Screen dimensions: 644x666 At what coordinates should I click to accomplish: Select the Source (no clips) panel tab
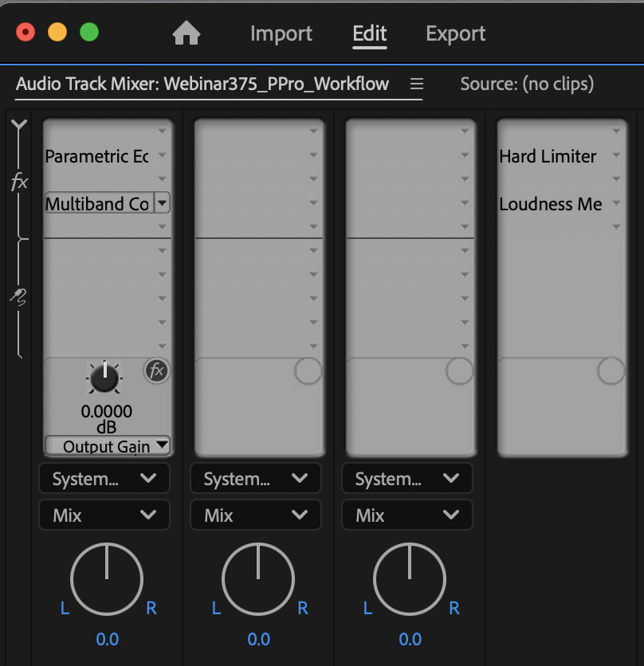point(527,84)
